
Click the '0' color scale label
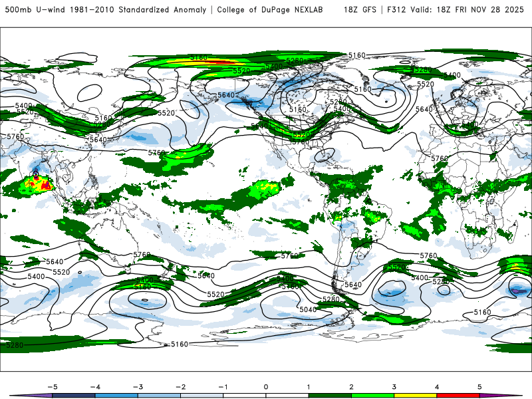tap(266, 387)
